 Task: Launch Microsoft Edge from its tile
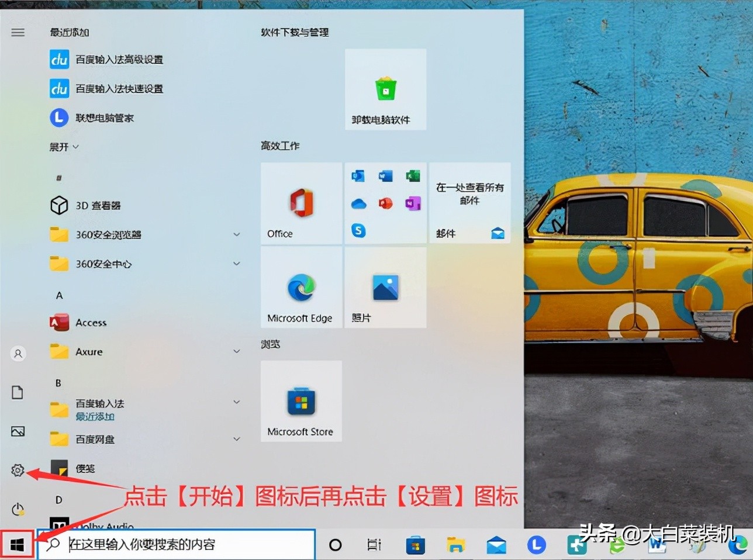tap(300, 287)
